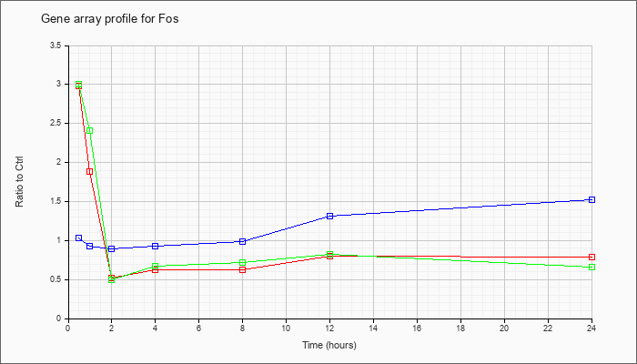Click the x-axis tick label 12
The height and width of the screenshot is (364, 637).
coord(329,329)
